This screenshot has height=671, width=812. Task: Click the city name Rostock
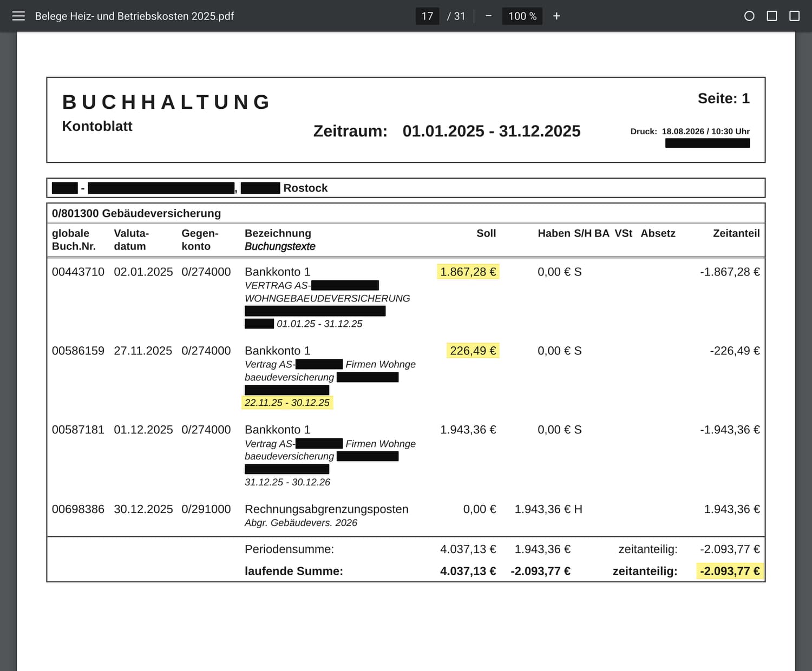coord(305,188)
